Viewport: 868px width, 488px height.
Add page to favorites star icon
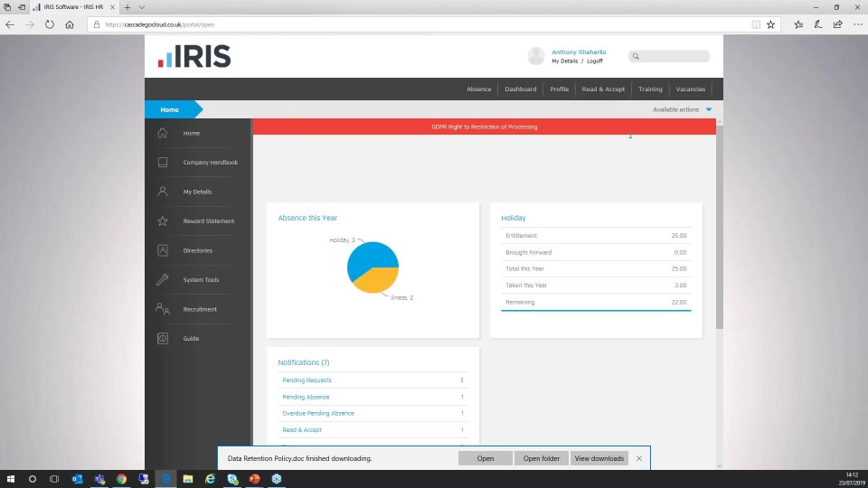(x=770, y=24)
